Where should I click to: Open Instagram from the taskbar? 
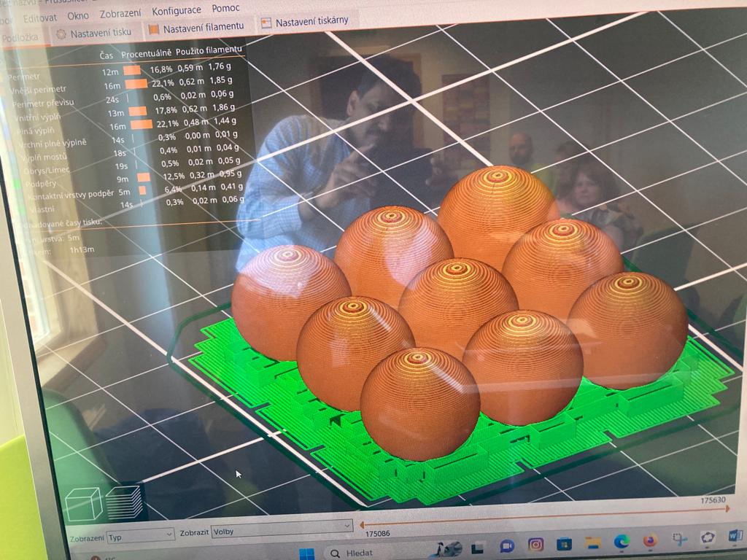pos(536,544)
